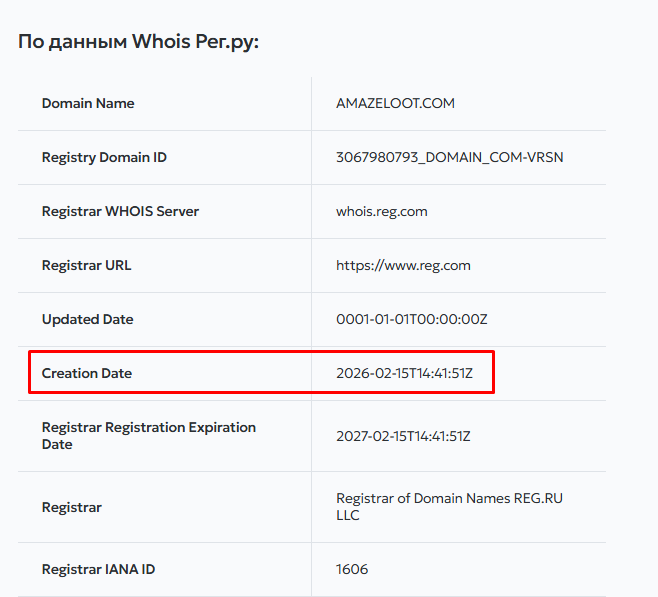Select the Domain Name label

[88, 103]
